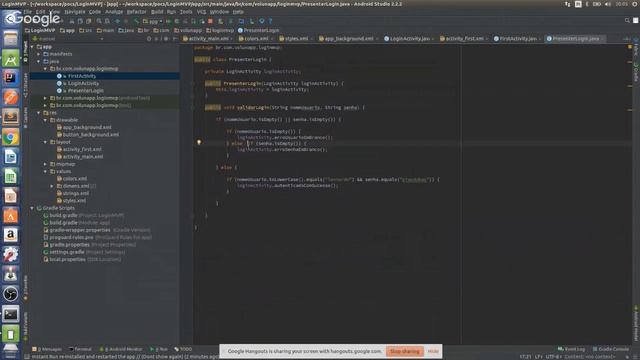Switch to the styles.xml editor tab
This screenshot has width=640, height=360.
pyautogui.click(x=296, y=39)
